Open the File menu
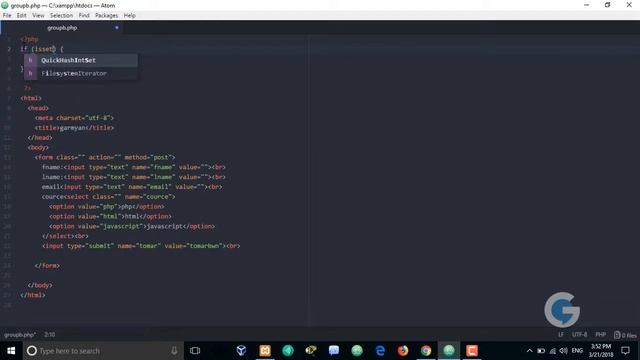The height and width of the screenshot is (360, 640). point(7,16)
